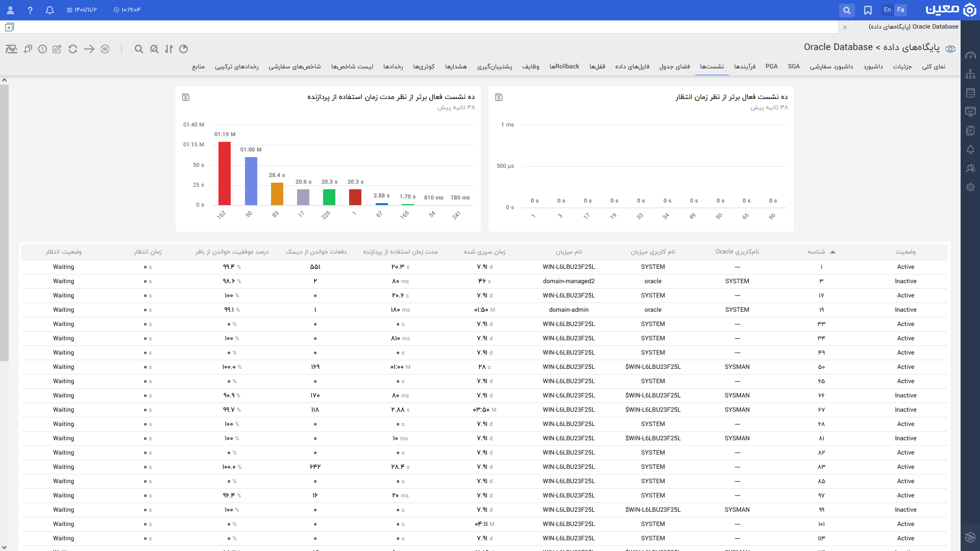The height and width of the screenshot is (551, 980).
Task: Sort by شناسه column arrow
Action: [x=832, y=252]
